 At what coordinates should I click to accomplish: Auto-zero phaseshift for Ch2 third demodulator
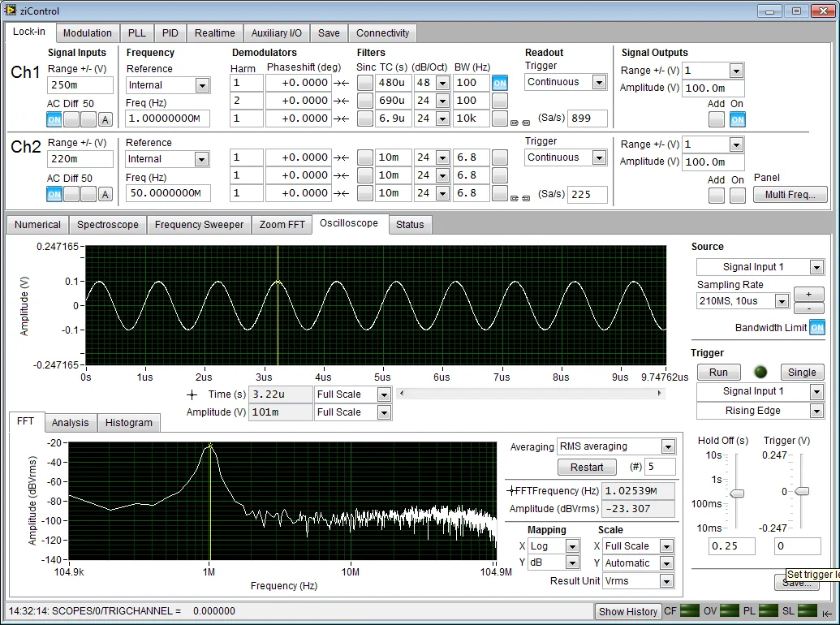coord(341,193)
